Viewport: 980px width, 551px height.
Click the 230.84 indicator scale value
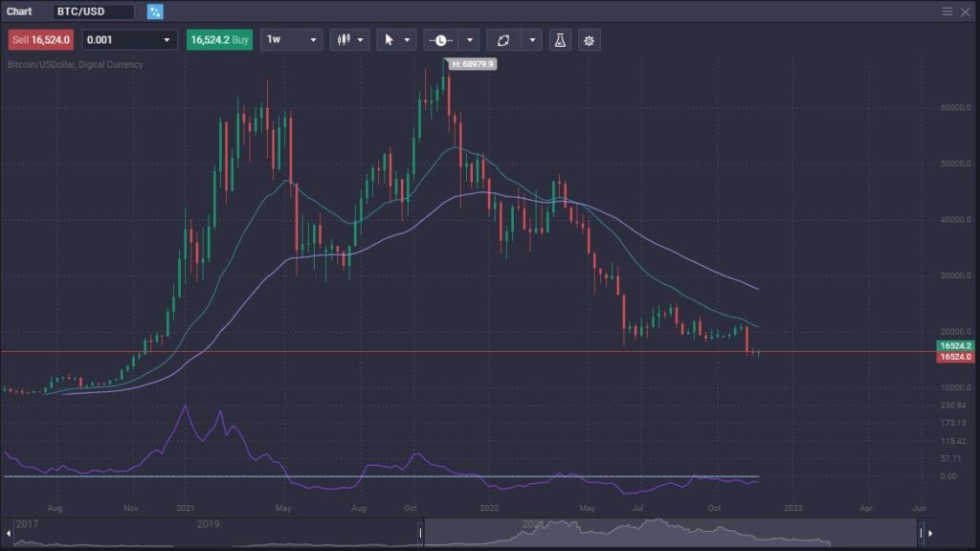coord(953,406)
